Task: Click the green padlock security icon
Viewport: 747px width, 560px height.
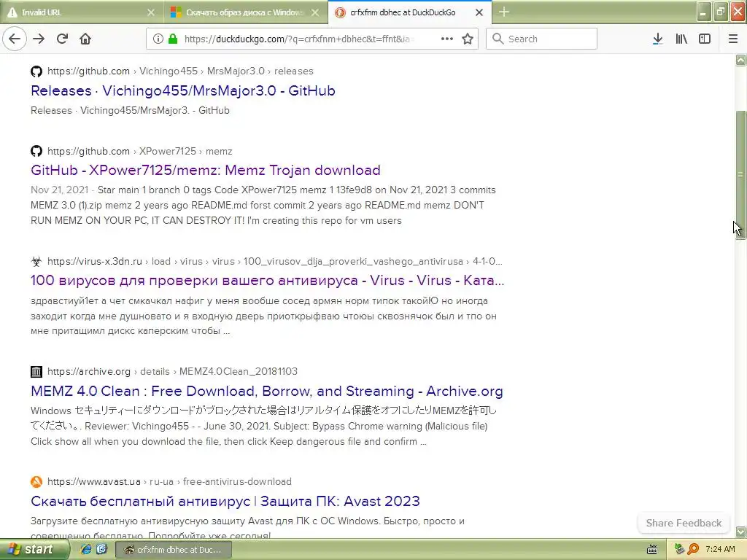Action: (x=173, y=39)
